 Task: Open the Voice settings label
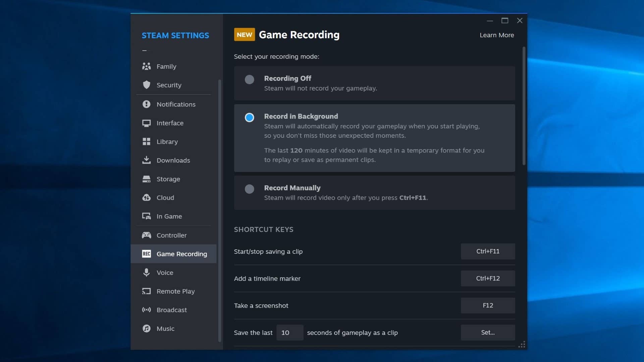click(x=165, y=273)
